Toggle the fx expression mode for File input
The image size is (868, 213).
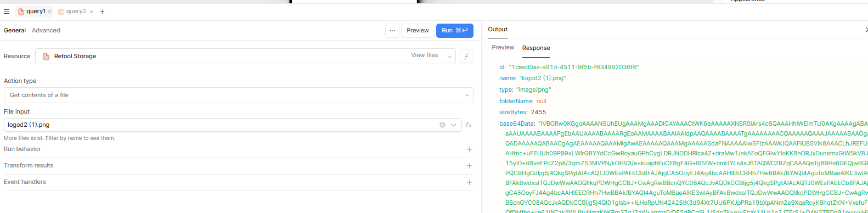[469, 125]
